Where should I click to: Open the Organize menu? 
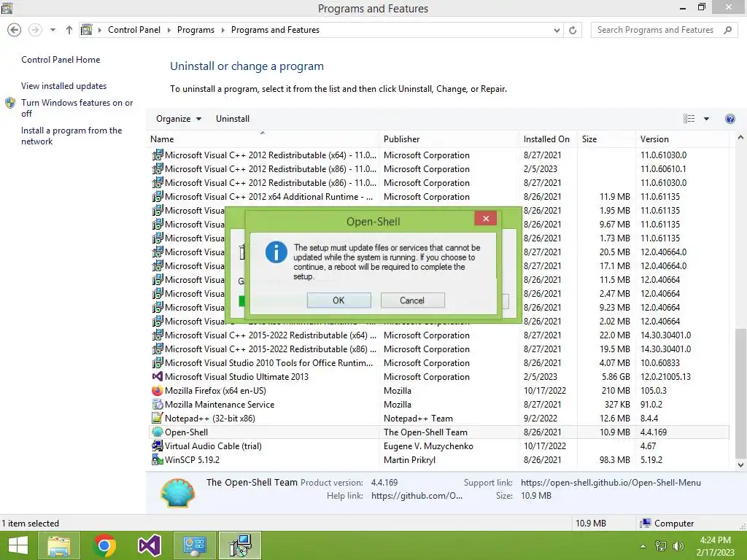(x=178, y=119)
